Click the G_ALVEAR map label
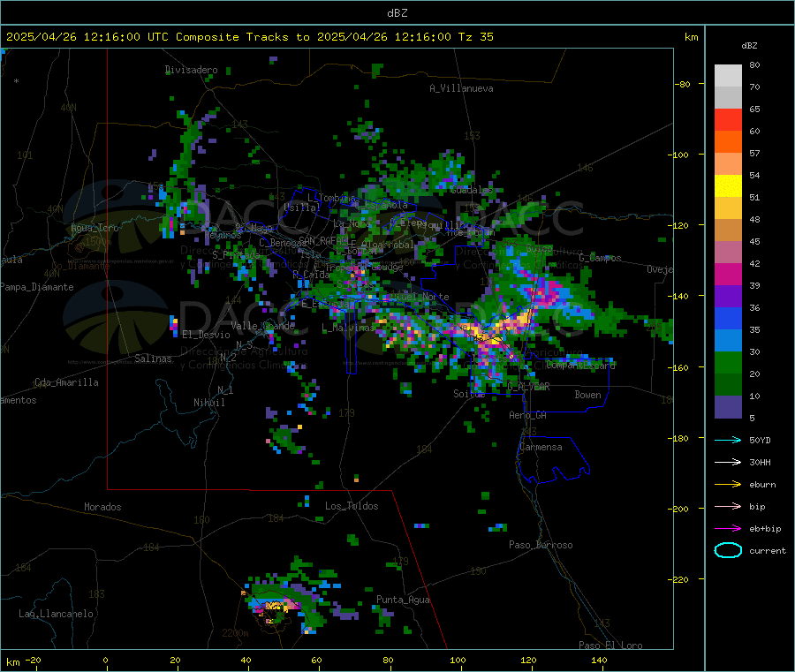 528,387
